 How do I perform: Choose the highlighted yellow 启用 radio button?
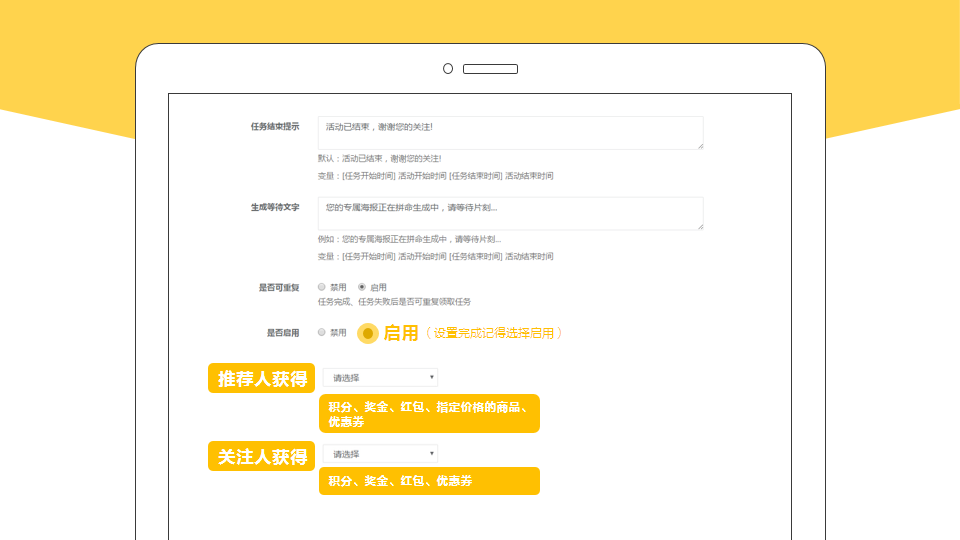click(x=368, y=333)
